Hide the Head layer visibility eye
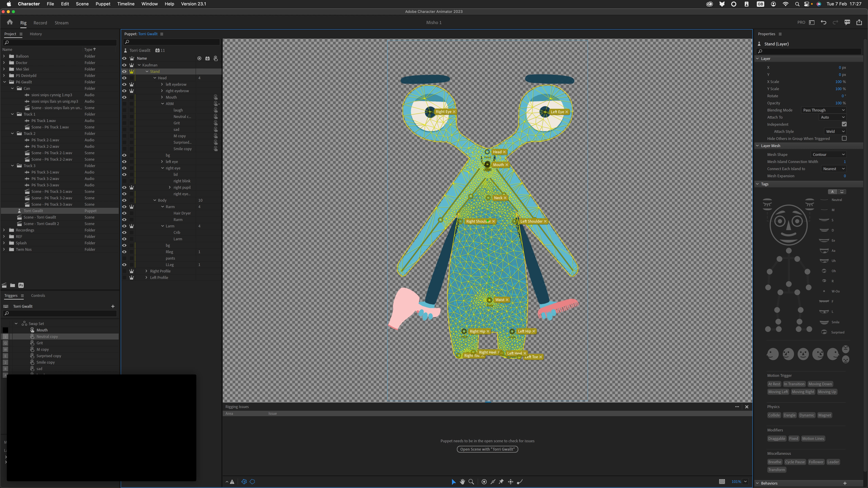Viewport: 868px width, 488px height. pyautogui.click(x=124, y=78)
